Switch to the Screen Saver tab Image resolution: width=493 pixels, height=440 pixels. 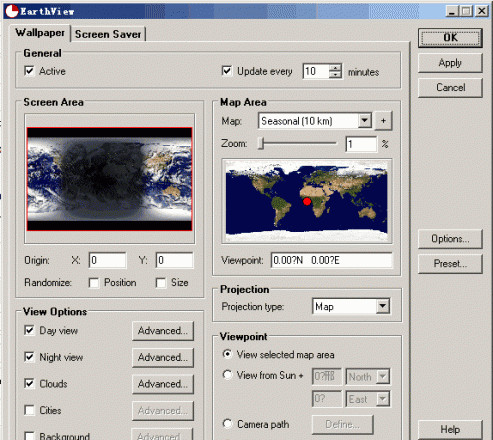[108, 34]
